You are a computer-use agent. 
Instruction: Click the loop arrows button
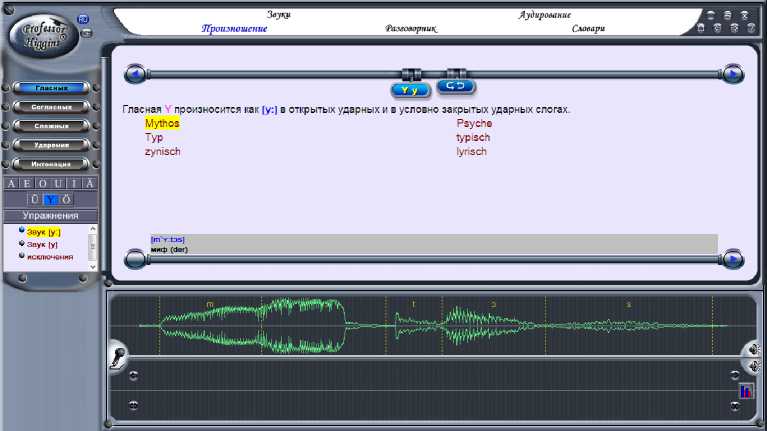click(x=455, y=87)
